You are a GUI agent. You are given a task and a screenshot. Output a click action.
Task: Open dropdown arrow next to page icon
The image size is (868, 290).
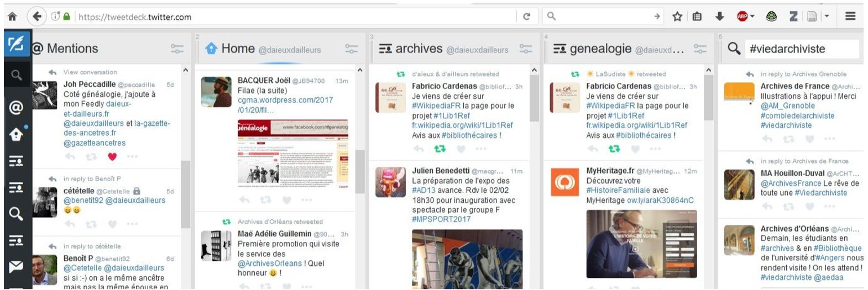pyautogui.click(x=827, y=17)
